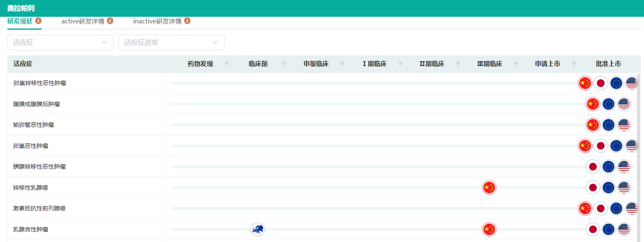
Task: Click US flag in 乳腺良性肿瘤 row
Action: [624, 230]
